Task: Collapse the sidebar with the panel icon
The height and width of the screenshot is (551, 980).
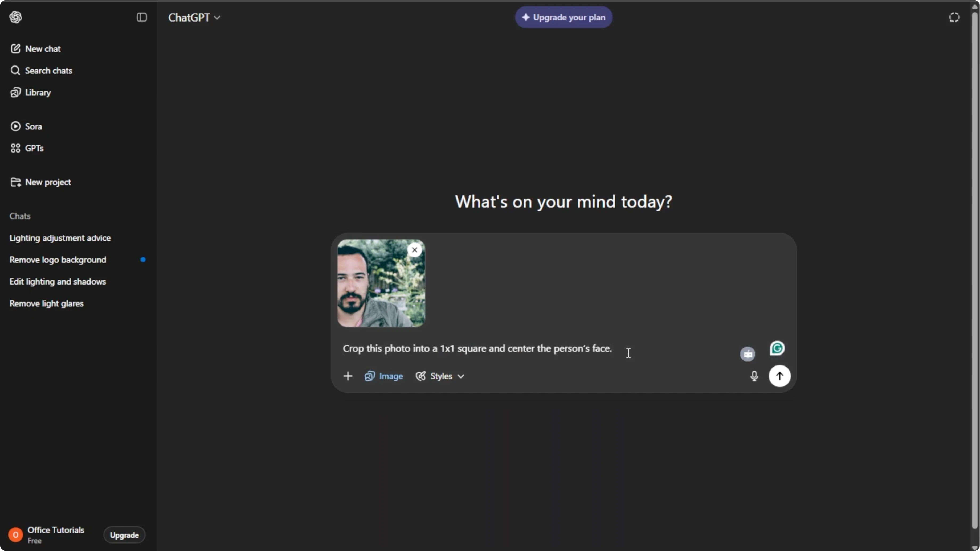Action: (x=141, y=17)
